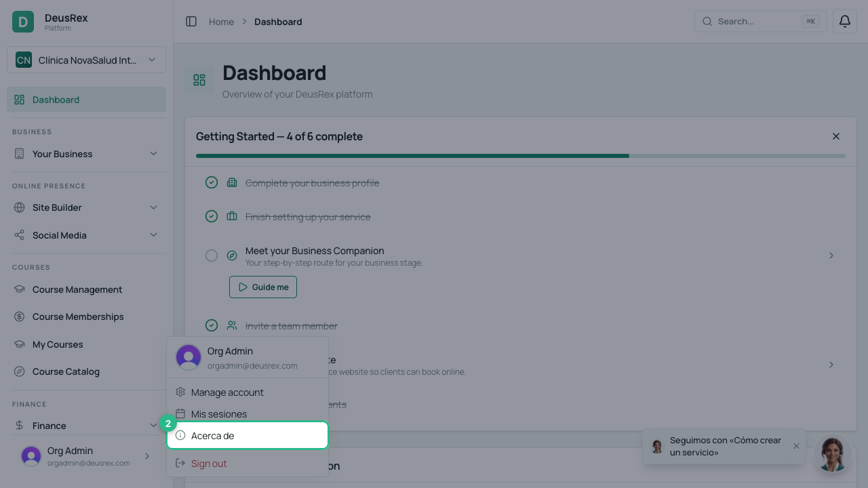The height and width of the screenshot is (488, 868).
Task: Click the search magnifier icon
Action: [707, 22]
